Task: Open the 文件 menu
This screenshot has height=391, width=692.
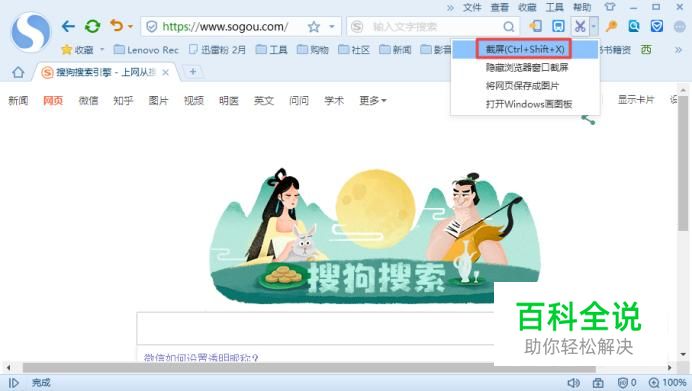Action: [472, 7]
